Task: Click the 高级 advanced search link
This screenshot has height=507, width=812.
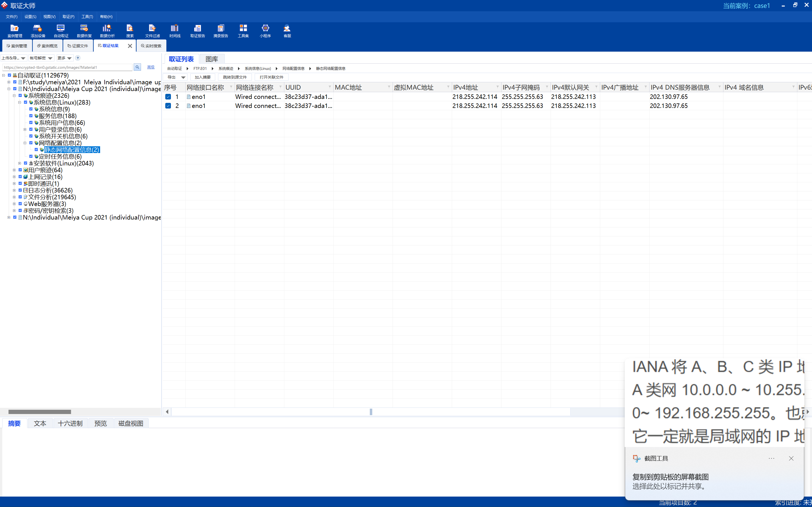Action: (151, 67)
